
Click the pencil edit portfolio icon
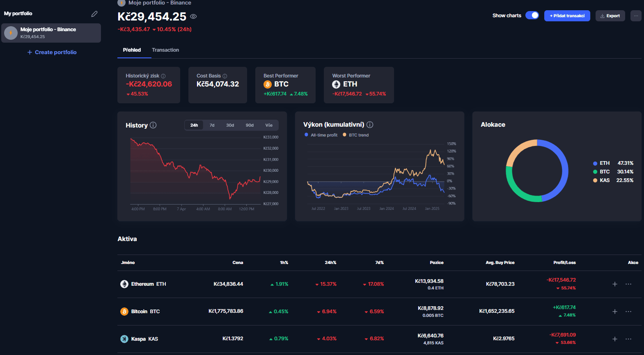click(x=94, y=14)
